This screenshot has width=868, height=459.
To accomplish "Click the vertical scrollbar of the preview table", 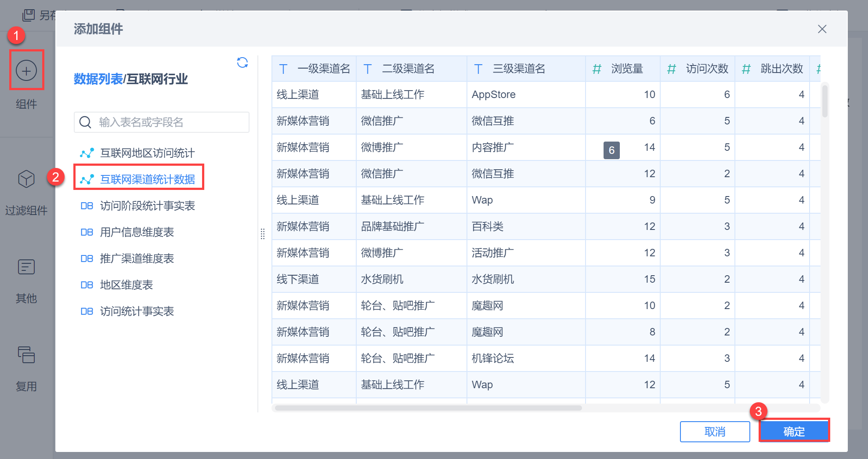I will pos(825,102).
